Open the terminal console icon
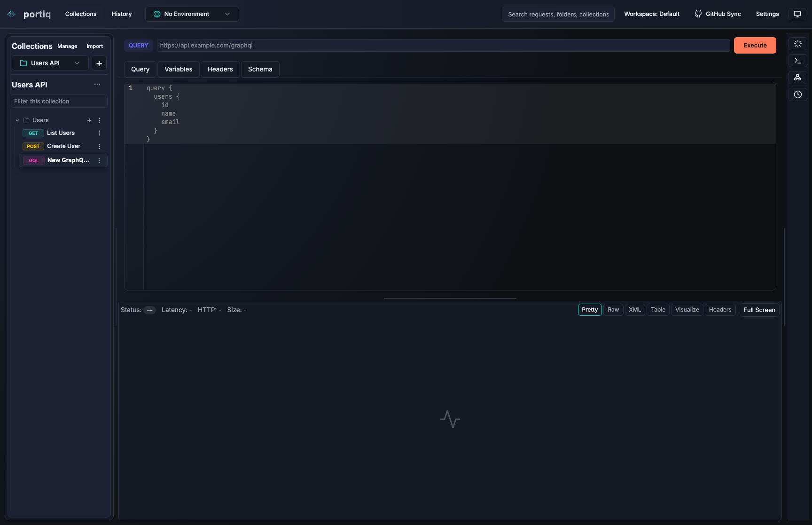 [x=798, y=61]
